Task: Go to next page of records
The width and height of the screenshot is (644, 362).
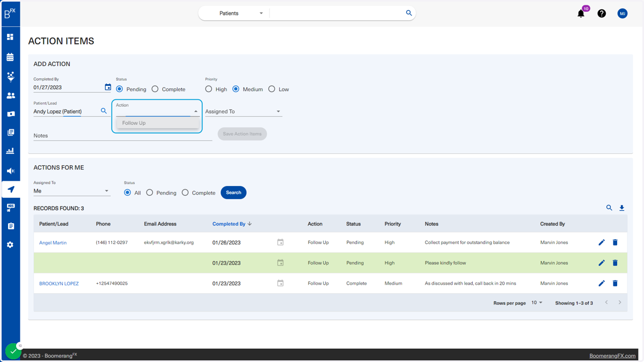Action: pos(620,302)
